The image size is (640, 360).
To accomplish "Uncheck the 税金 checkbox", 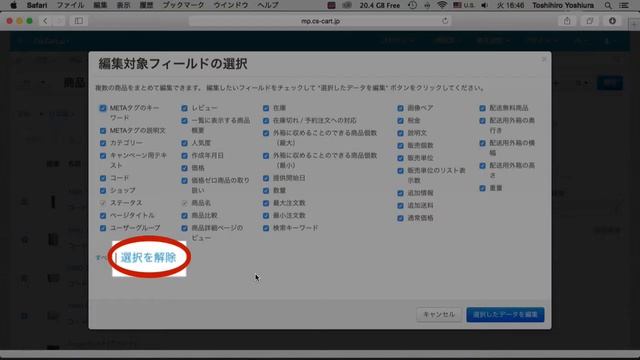I will 400,121.
